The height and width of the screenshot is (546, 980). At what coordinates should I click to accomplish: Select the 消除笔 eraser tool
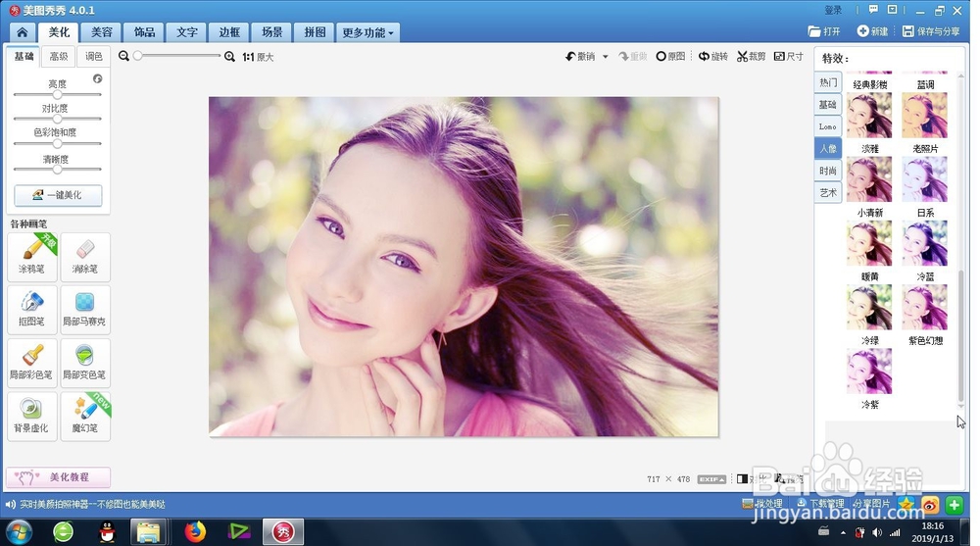coord(85,257)
